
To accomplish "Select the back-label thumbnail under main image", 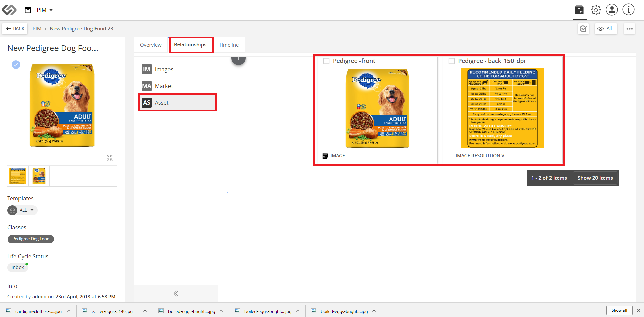I will coord(18,176).
